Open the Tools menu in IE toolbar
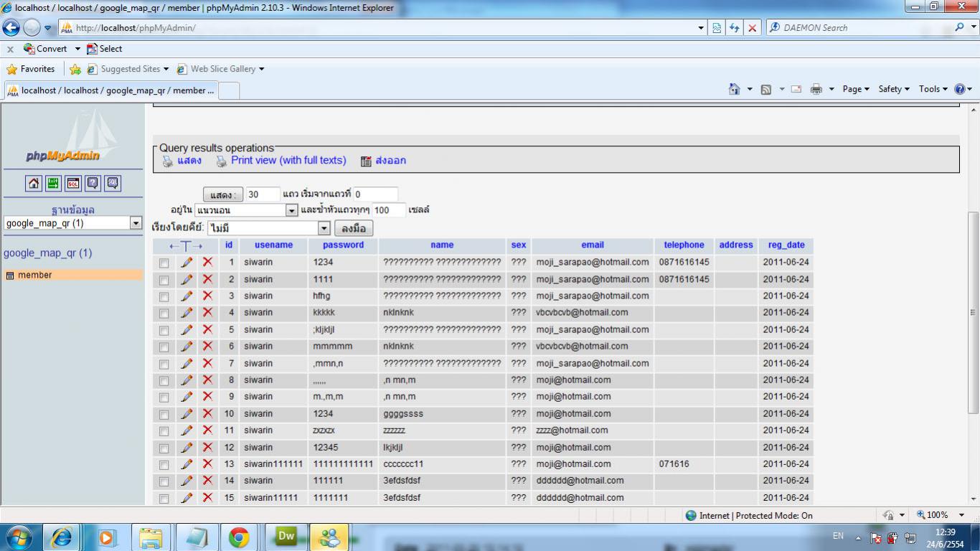 [x=933, y=89]
